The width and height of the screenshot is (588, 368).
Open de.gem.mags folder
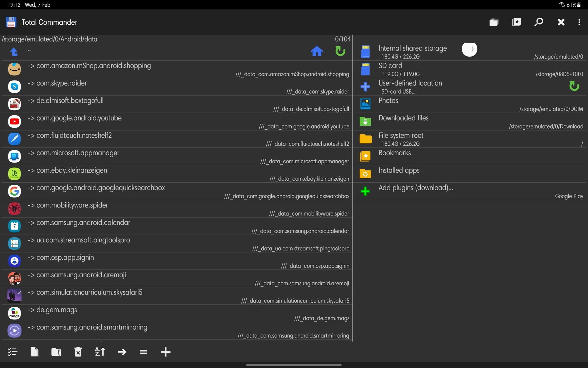(x=177, y=313)
